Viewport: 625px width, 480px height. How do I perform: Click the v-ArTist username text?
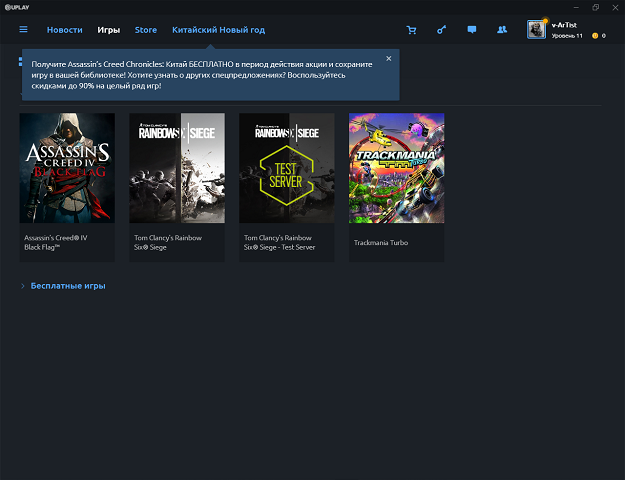[567, 24]
